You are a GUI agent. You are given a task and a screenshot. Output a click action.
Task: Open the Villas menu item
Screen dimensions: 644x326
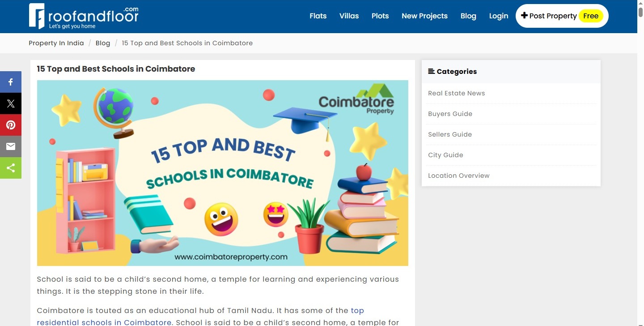[349, 16]
